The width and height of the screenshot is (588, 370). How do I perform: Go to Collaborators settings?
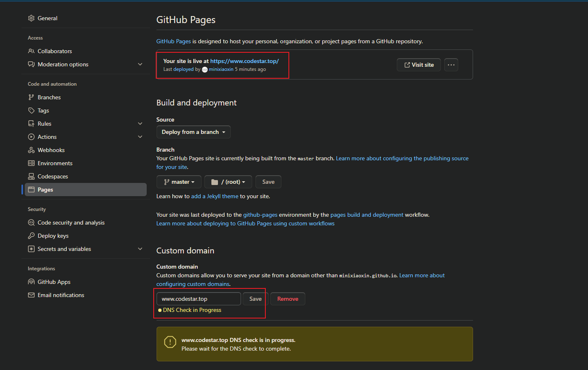(x=86, y=51)
